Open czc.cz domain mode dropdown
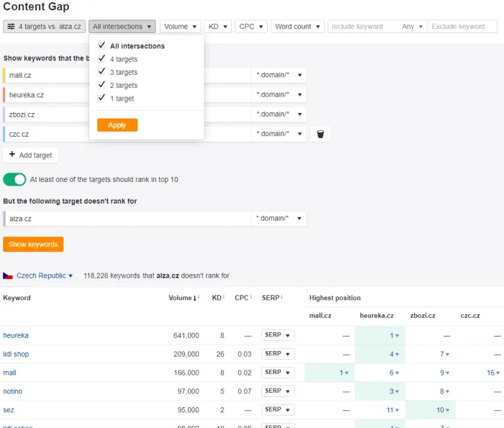Screen dimensions: 504x428 coord(279,134)
